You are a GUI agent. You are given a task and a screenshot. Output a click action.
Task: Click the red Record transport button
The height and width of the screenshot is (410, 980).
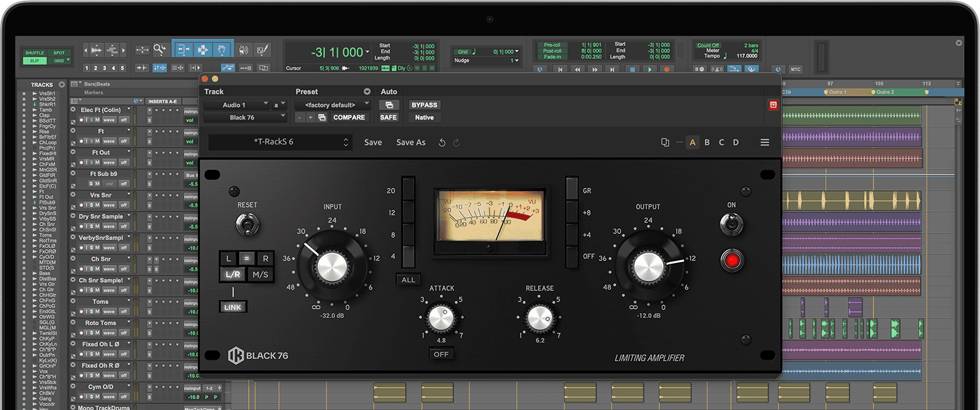coord(666,69)
